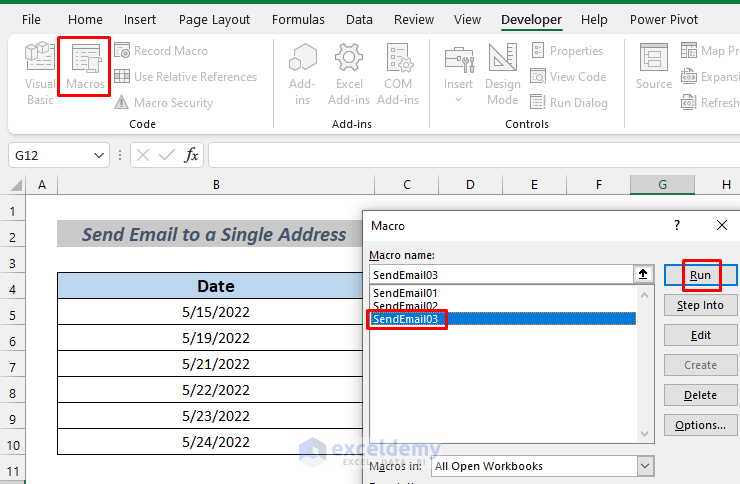Select column G header
The width and height of the screenshot is (740, 484).
pos(662,185)
